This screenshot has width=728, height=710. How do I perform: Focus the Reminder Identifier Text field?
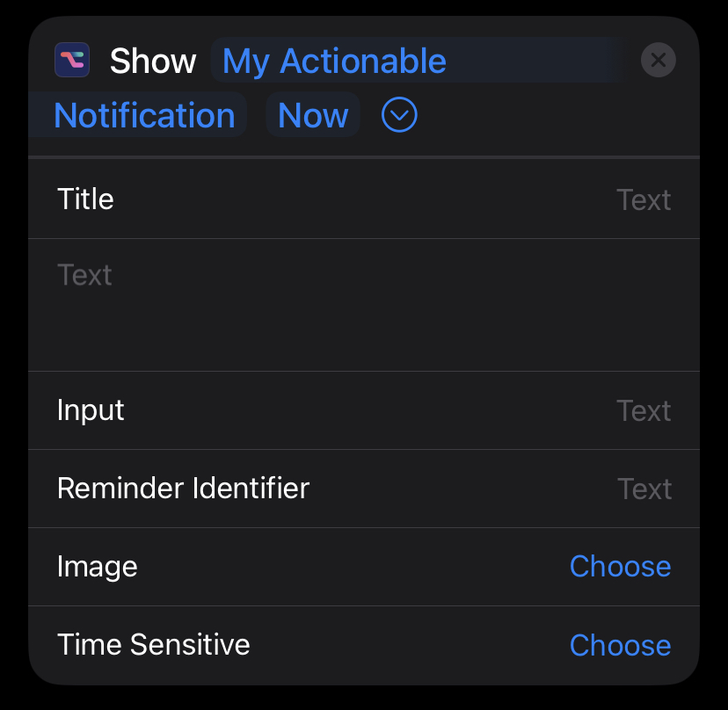644,489
